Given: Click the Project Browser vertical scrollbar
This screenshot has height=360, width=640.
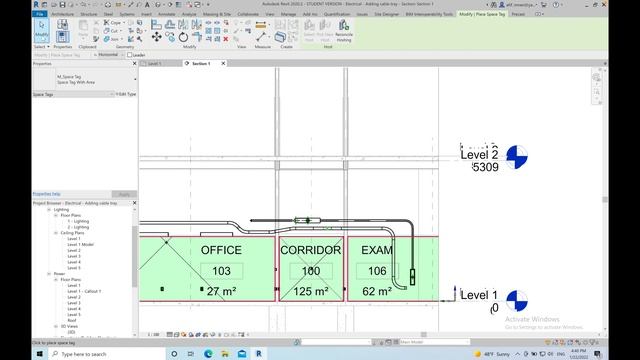Looking at the screenshot, I should coord(135,257).
